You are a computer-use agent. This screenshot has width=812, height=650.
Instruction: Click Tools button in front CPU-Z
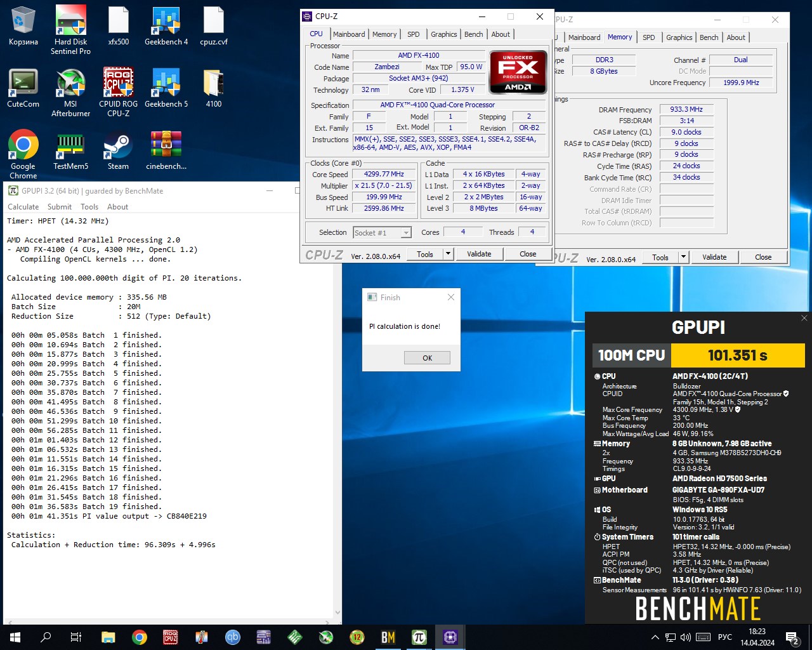(425, 254)
